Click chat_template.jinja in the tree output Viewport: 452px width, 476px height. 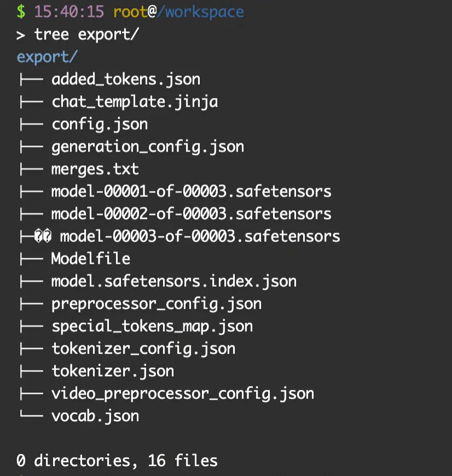tap(135, 102)
